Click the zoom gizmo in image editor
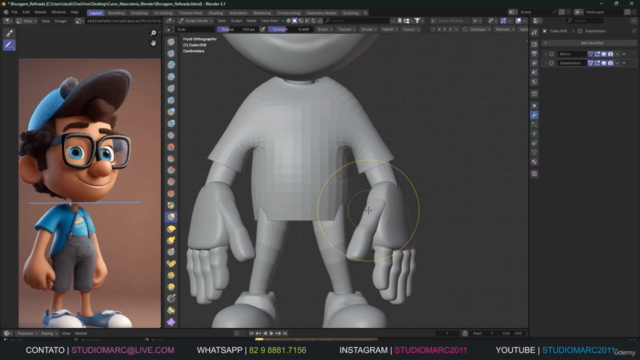The width and height of the screenshot is (640, 360). (x=153, y=33)
